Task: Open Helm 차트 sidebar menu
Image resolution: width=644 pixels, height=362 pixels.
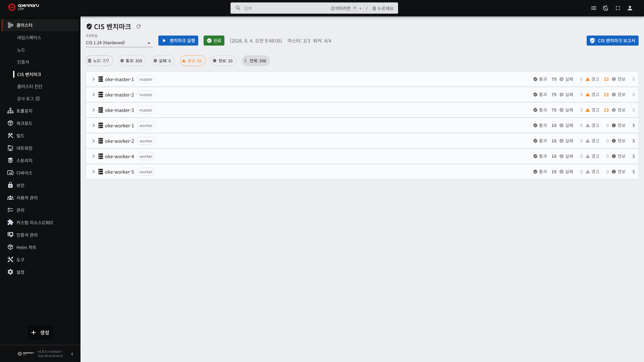Action: pos(40,247)
